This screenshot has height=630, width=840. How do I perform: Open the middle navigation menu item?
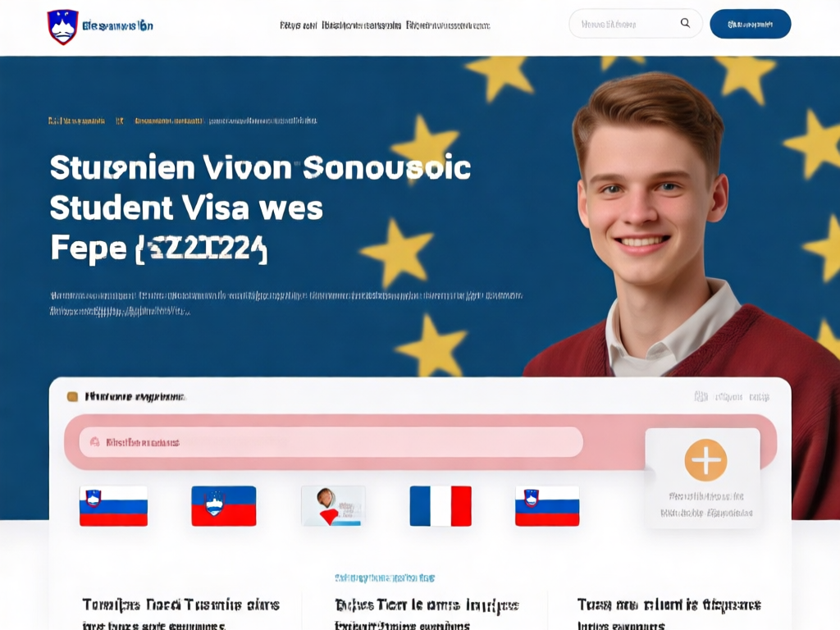pos(361,25)
